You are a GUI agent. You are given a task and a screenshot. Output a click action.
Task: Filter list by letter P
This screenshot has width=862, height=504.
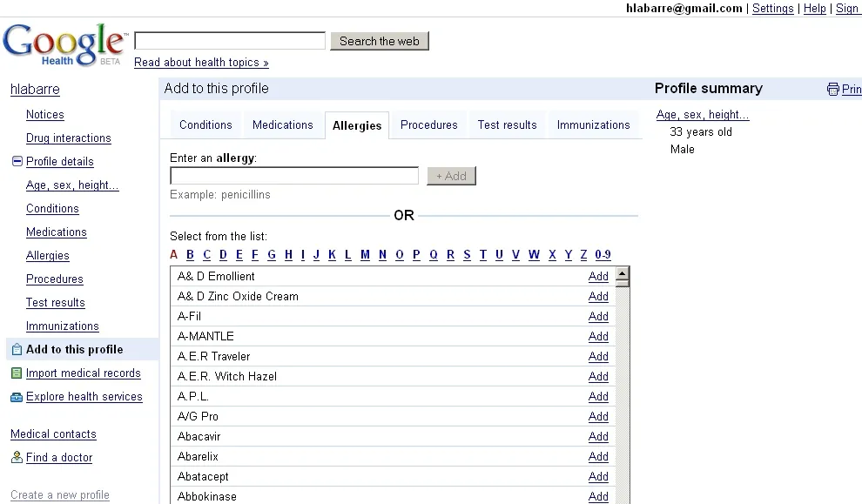[x=416, y=254]
